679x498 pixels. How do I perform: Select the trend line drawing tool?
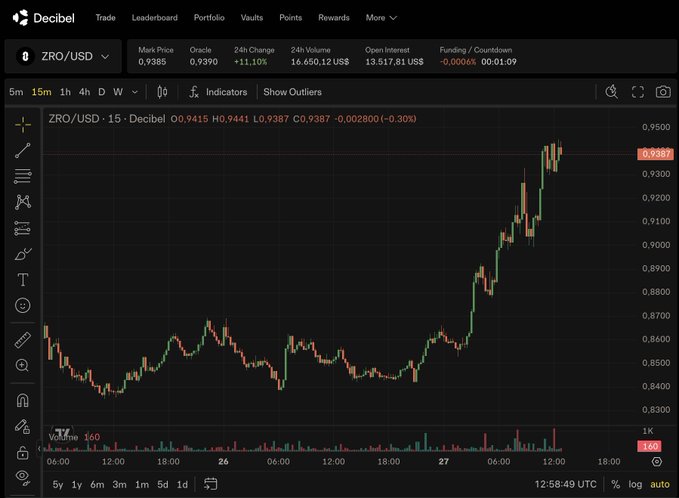point(23,151)
